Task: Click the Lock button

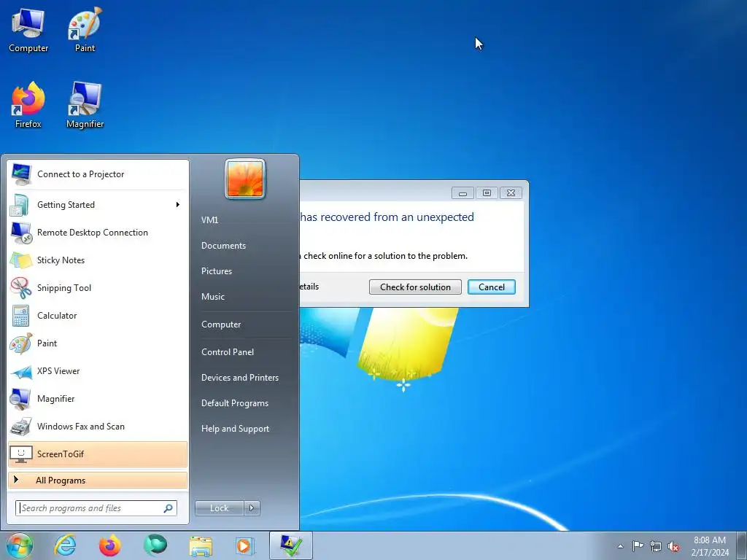Action: click(220, 508)
